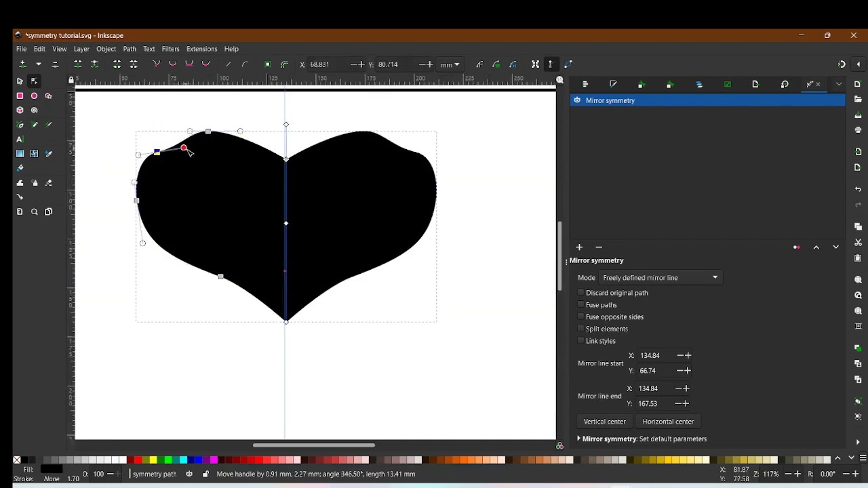The height and width of the screenshot is (488, 868).
Task: Expand the docked panel tabs dropdown
Action: 839,85
